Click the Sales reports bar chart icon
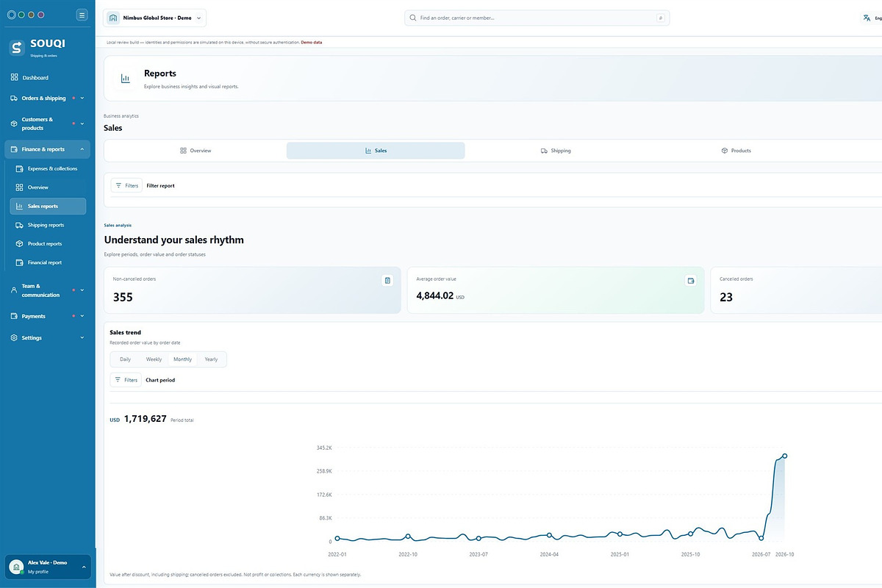This screenshot has width=882, height=588. 20,206
